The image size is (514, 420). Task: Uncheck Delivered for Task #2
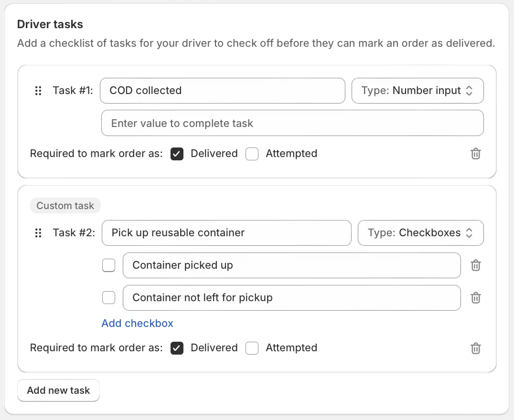tap(177, 348)
